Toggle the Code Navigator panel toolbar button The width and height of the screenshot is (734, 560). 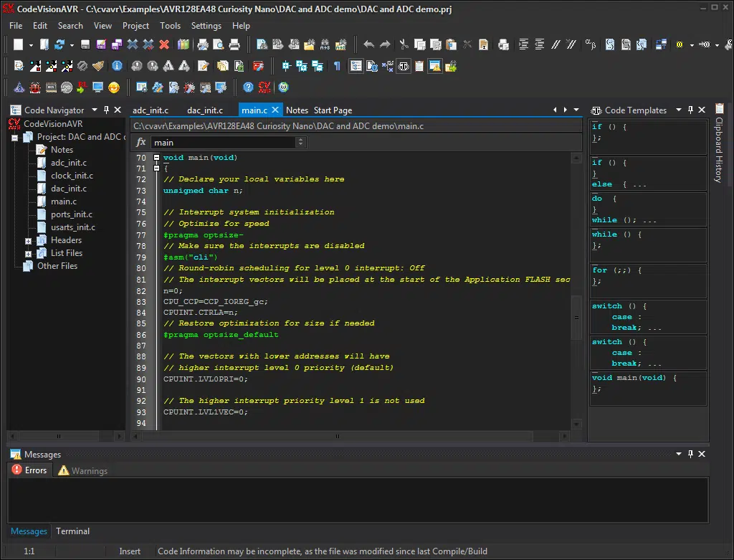pyautogui.click(x=356, y=66)
